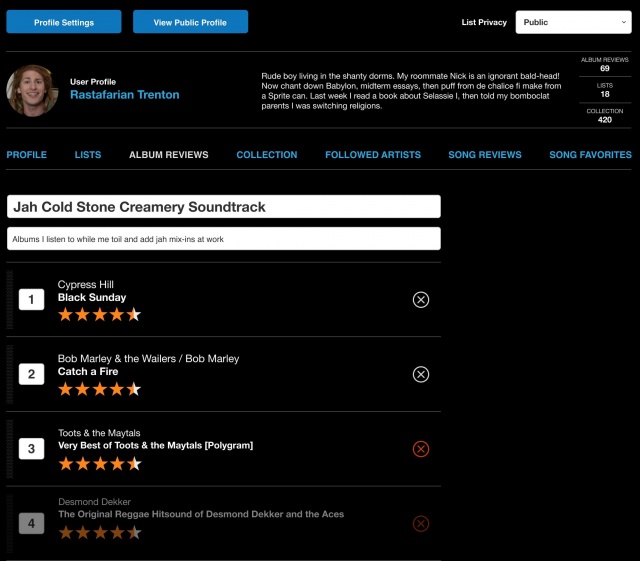Click the user bio paragraph text

click(x=411, y=91)
